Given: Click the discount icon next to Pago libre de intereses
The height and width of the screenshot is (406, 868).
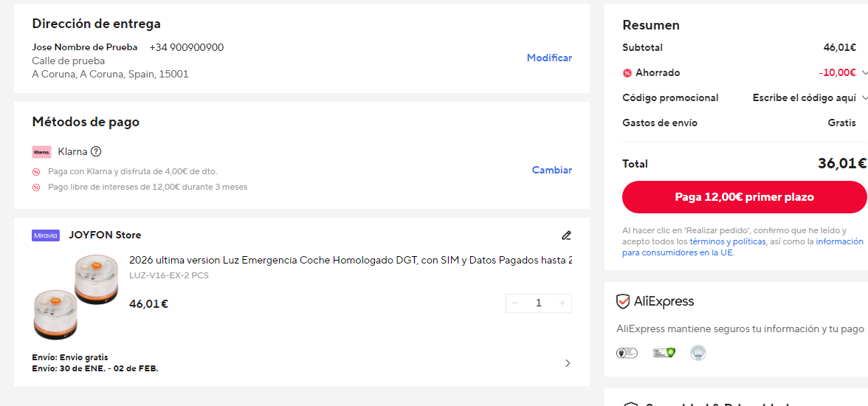Looking at the screenshot, I should (37, 187).
